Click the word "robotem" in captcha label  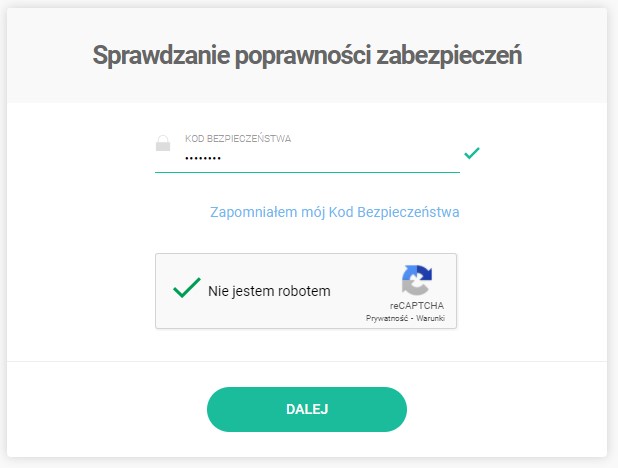click(x=304, y=292)
